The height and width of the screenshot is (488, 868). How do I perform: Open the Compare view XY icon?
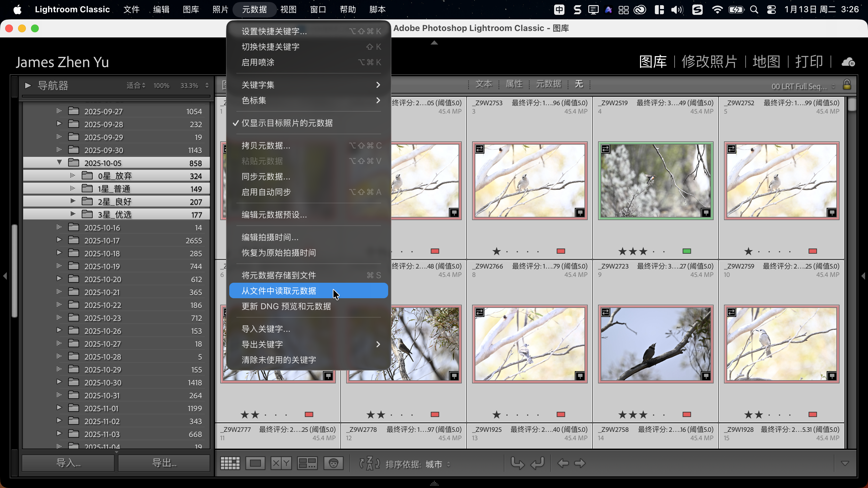click(x=281, y=463)
